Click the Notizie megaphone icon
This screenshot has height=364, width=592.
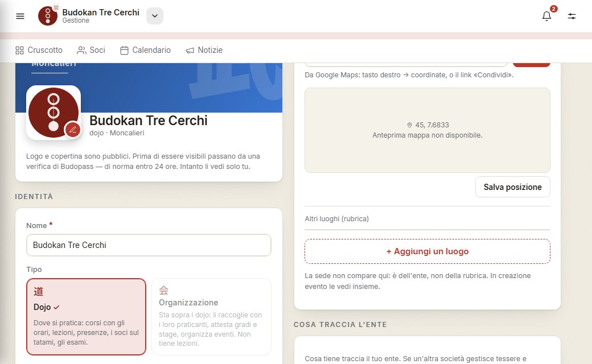tap(190, 50)
